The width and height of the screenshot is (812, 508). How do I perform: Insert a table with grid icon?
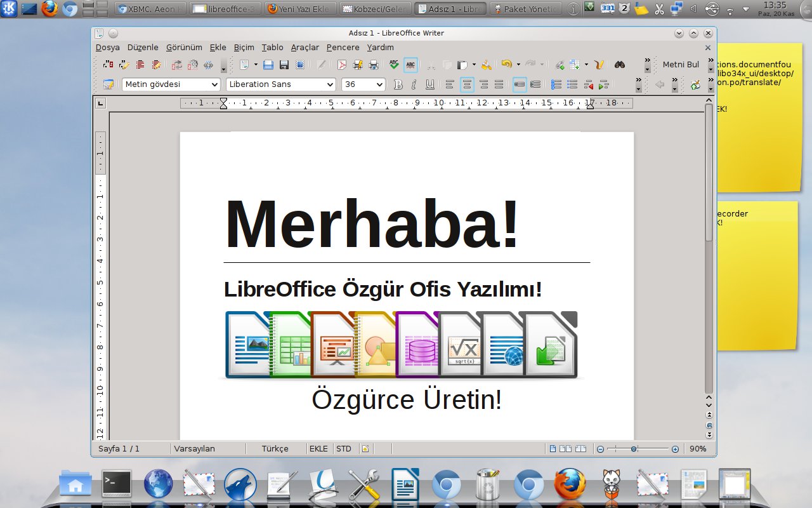point(574,64)
